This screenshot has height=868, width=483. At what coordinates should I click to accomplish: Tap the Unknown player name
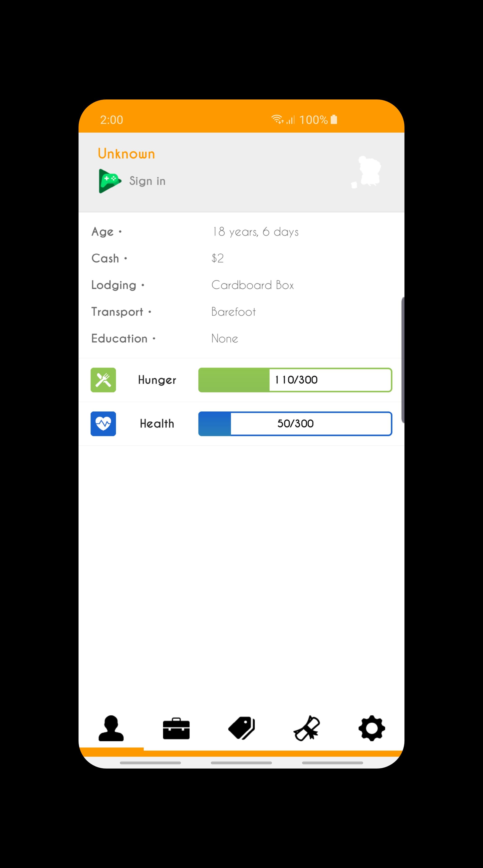point(127,154)
